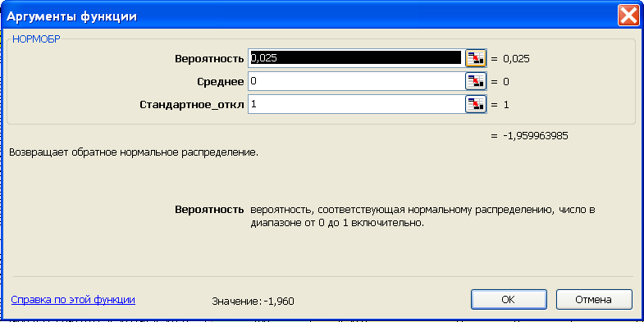Select the evaluated value = 0,025
The image size is (644, 322).
[x=510, y=59]
